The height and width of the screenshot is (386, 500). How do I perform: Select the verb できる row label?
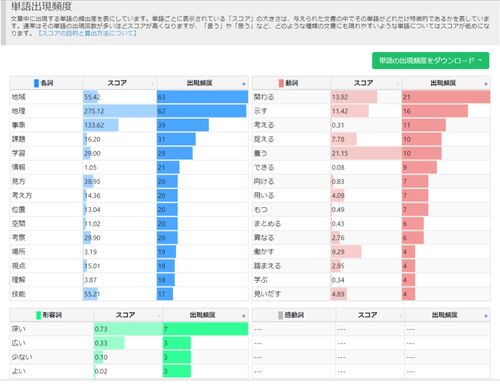264,167
